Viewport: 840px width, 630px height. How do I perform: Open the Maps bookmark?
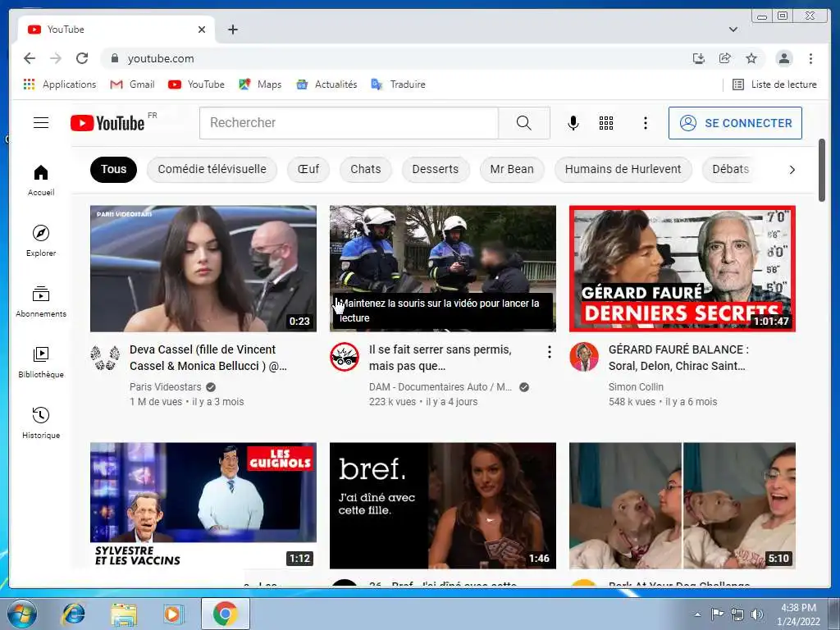[260, 84]
